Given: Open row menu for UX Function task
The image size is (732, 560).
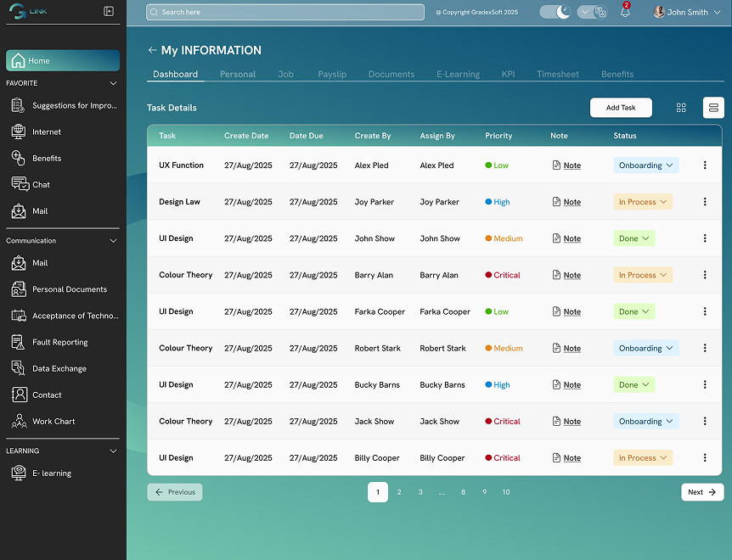Looking at the screenshot, I should click(x=705, y=165).
